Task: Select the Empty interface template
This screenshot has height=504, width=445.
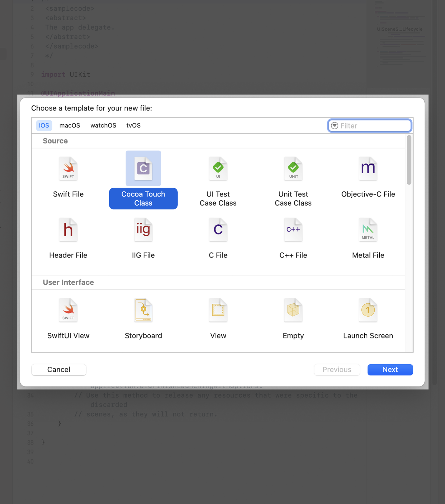Action: tap(293, 310)
